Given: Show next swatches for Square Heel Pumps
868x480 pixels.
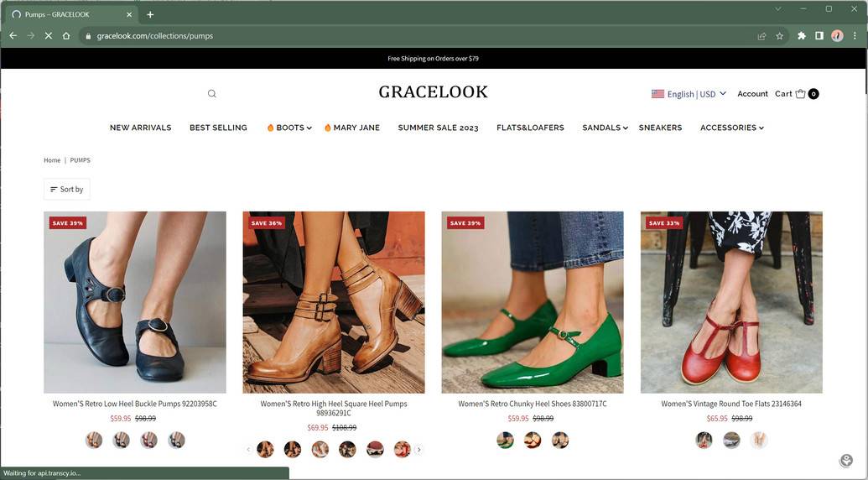Looking at the screenshot, I should click(419, 450).
